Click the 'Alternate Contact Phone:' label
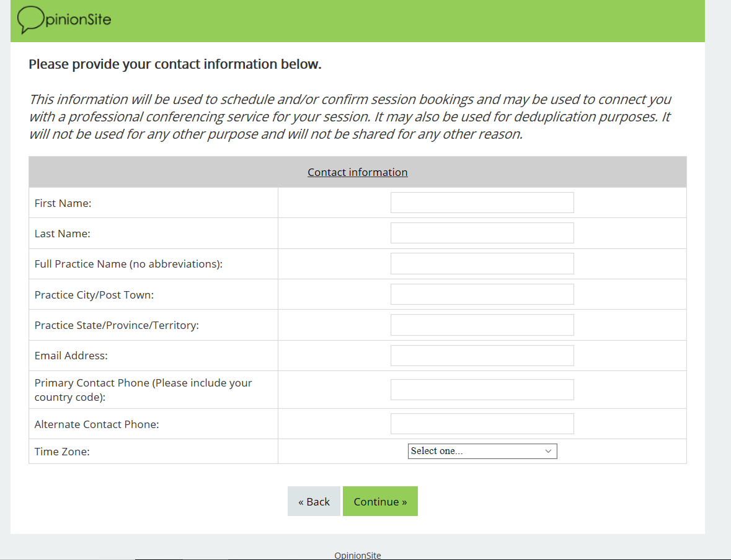 tap(97, 424)
